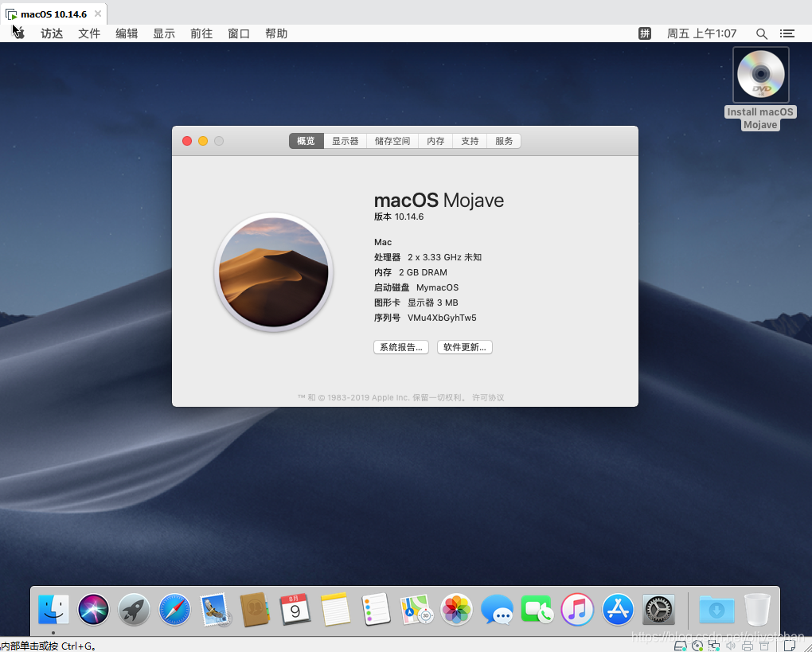The height and width of the screenshot is (652, 812).
Task: Click VMware sound card status icon
Action: 731,646
